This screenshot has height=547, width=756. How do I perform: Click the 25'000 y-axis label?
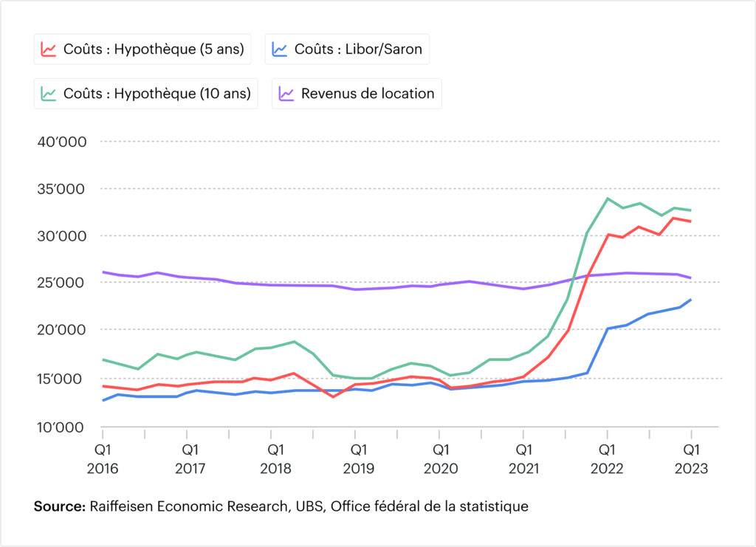coord(61,283)
